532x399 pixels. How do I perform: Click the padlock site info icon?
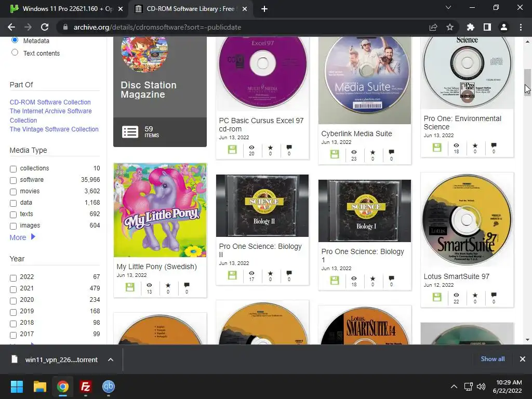click(x=65, y=27)
